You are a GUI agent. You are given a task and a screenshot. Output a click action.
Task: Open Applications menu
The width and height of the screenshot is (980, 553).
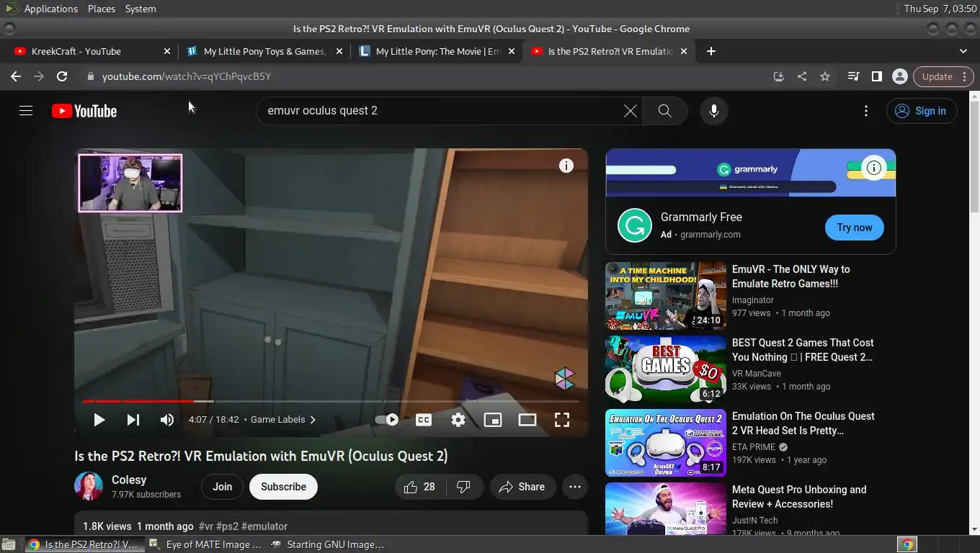click(x=50, y=9)
